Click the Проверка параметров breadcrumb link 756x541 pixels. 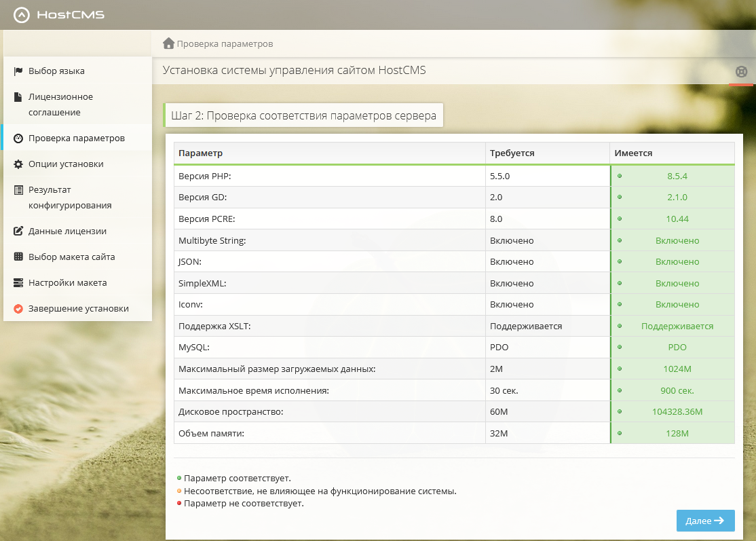(225, 44)
